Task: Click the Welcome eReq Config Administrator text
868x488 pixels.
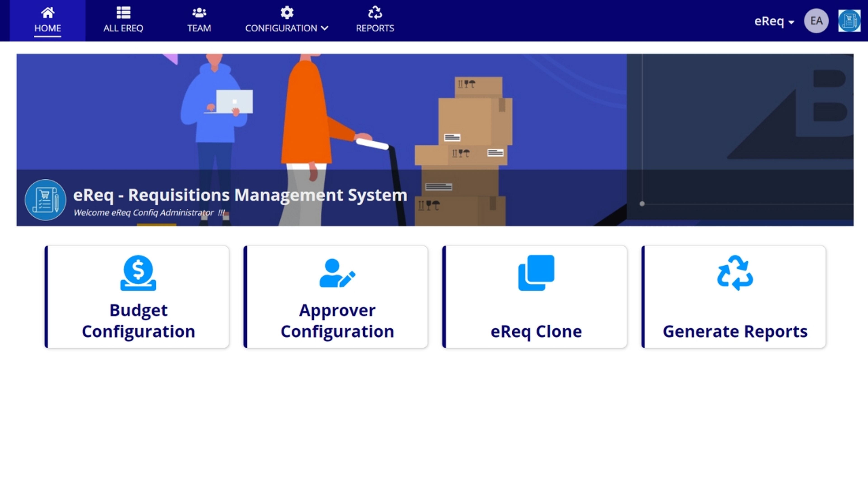Action: [149, 213]
